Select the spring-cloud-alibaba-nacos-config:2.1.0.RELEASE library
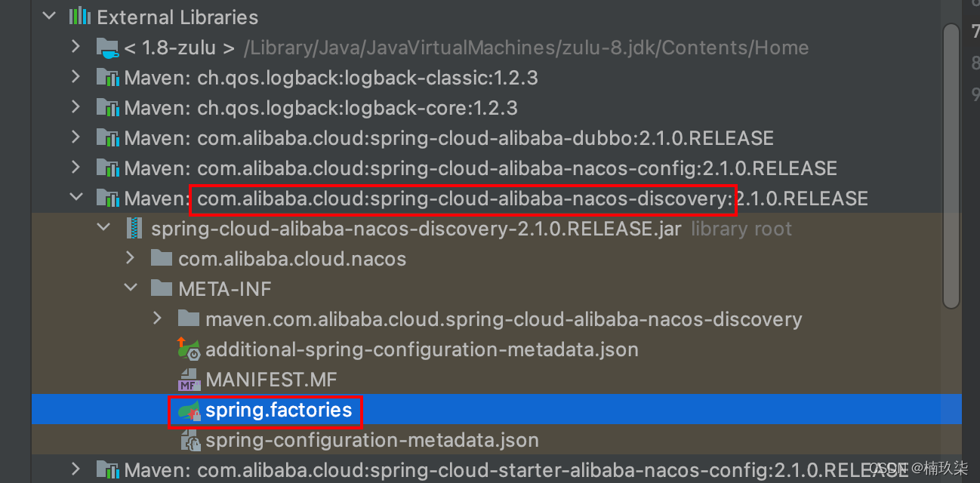The image size is (980, 483). [x=480, y=168]
